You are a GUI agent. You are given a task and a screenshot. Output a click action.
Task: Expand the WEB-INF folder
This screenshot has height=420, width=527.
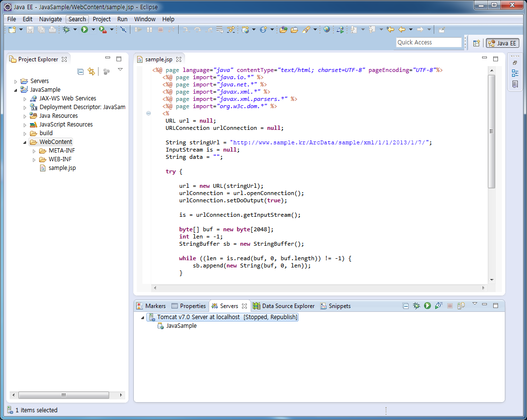tap(34, 159)
